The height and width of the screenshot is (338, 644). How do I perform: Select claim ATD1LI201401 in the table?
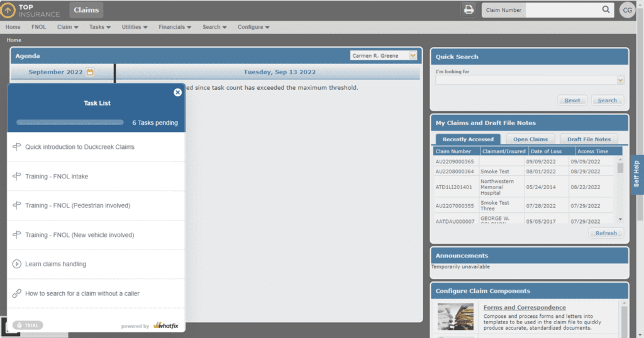coord(454,187)
